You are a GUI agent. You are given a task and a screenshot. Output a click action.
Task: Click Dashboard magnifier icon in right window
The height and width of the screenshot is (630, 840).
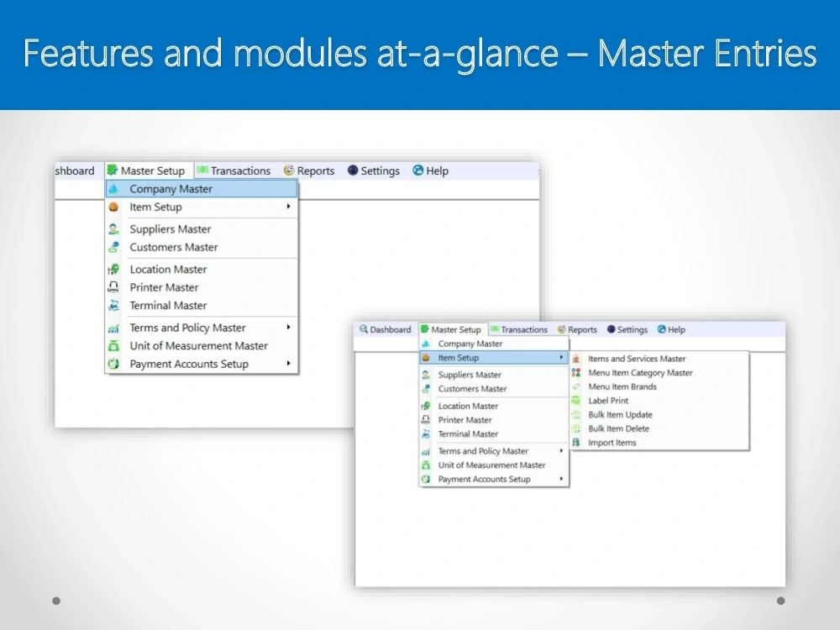click(x=364, y=329)
